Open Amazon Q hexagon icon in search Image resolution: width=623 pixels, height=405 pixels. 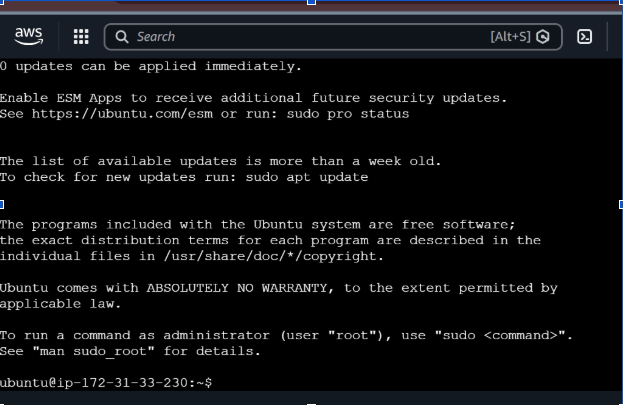click(x=543, y=37)
